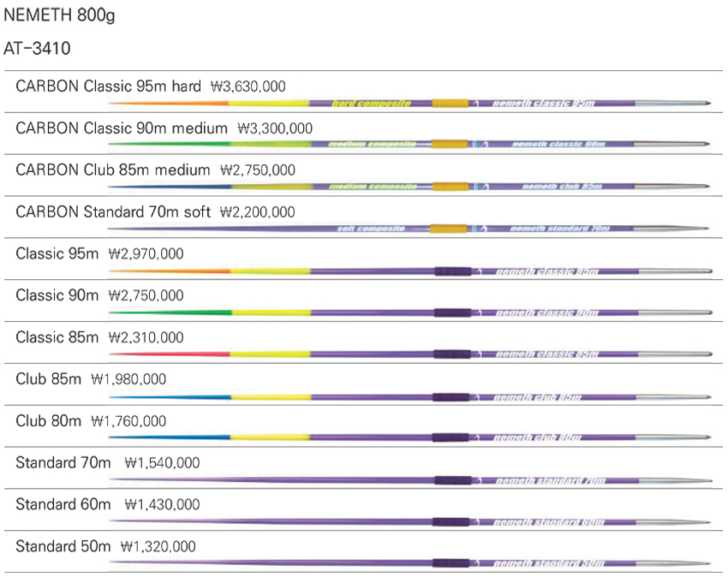Click the "hard composite" text on javelin shaft
The width and height of the screenshot is (728, 583).
pos(372,104)
